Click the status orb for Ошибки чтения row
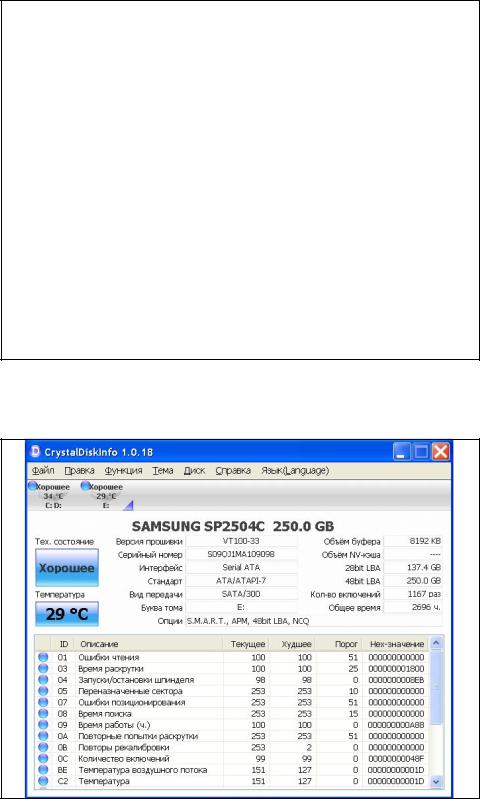Viewport: 480px width, 799px height. [x=43, y=658]
